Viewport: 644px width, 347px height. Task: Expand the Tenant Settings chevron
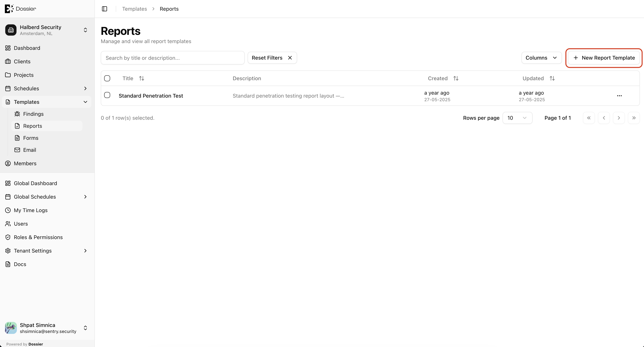[x=85, y=251]
